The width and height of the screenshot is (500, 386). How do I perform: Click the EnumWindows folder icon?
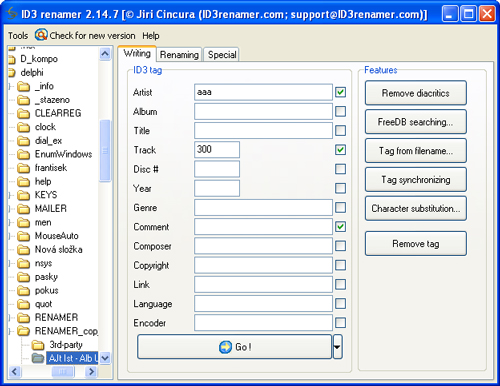point(23,154)
